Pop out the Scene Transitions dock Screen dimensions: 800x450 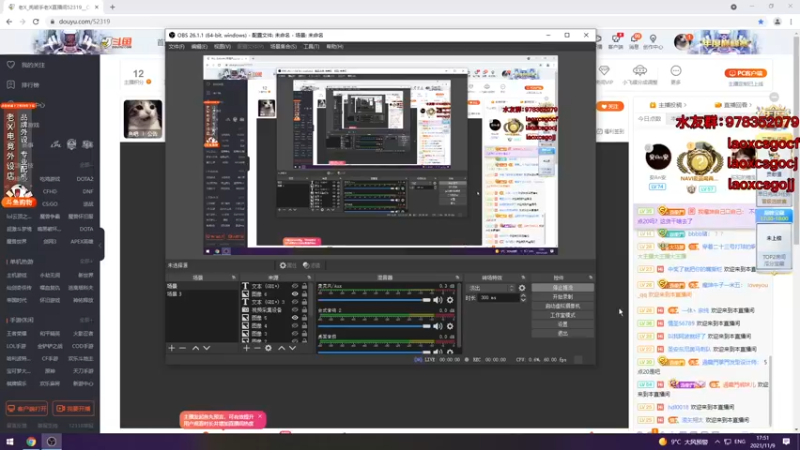523,278
